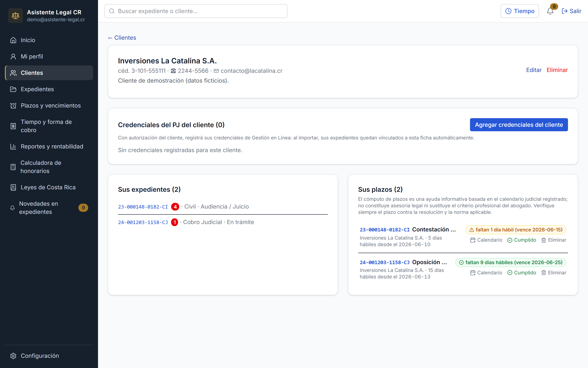
Task: Click the 'Oposición ...' deadline title
Action: click(x=430, y=262)
